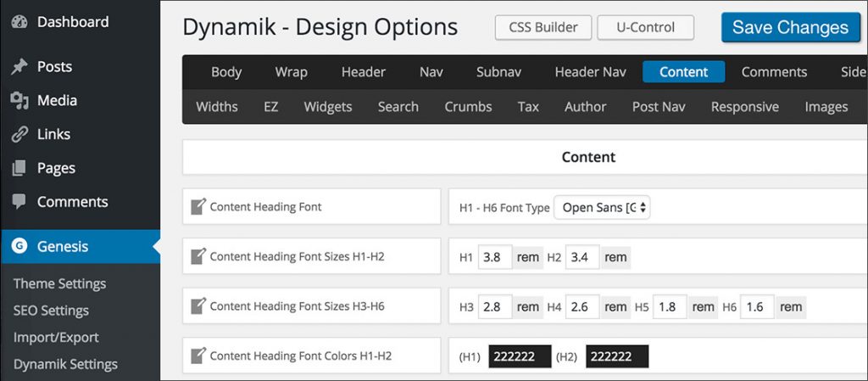
Task: Open the Responsive tab
Action: (744, 107)
